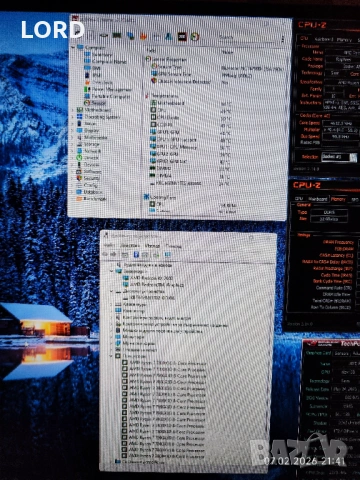Click the monitor scan icon in Device Manager toolbar

[167, 255]
